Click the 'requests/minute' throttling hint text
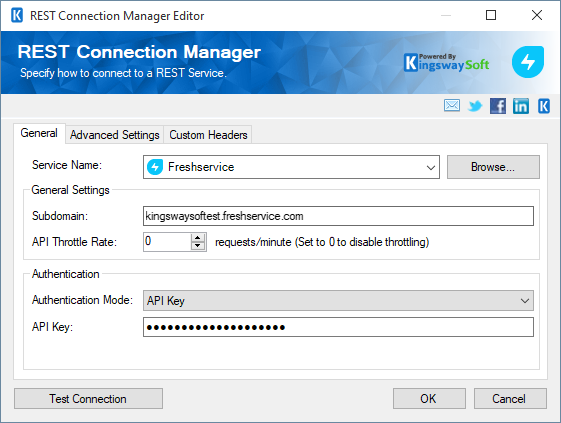561x423 pixels. pos(322,242)
